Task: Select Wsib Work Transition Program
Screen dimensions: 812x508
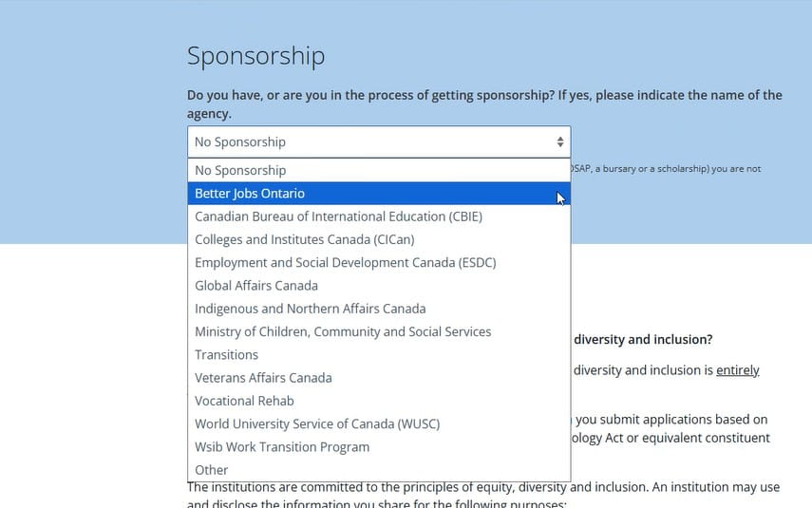Action: [x=282, y=447]
